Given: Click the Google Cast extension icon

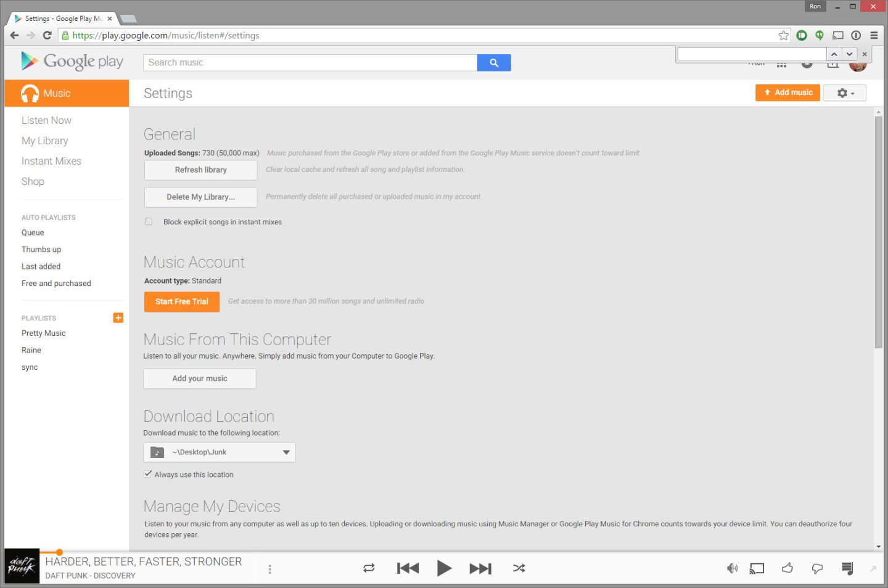Looking at the screenshot, I should (x=837, y=35).
